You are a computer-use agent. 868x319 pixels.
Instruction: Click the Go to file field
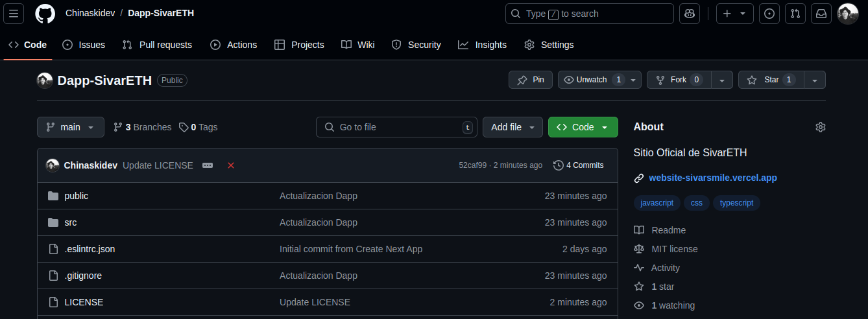[x=396, y=127]
